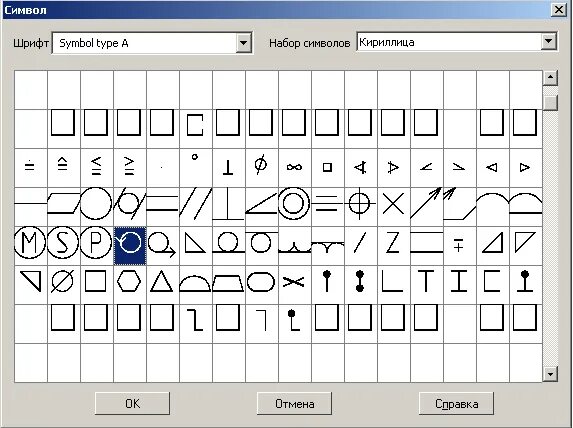Select the less-than-or-equal symbol
The image size is (573, 428).
(96, 166)
